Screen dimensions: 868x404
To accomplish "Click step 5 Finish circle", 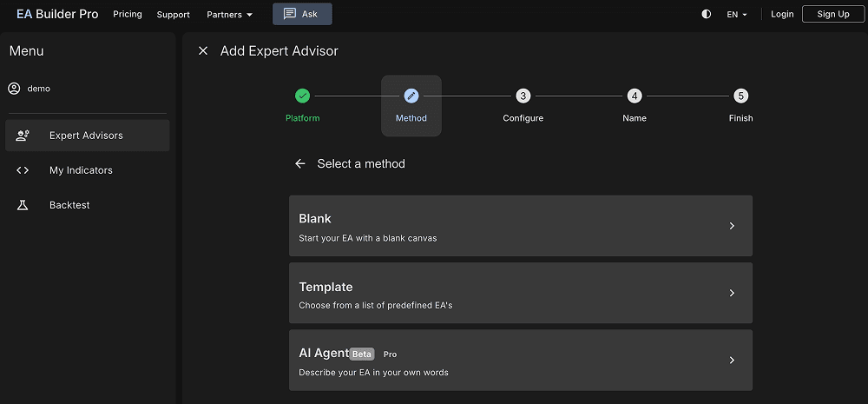I will coord(740,96).
